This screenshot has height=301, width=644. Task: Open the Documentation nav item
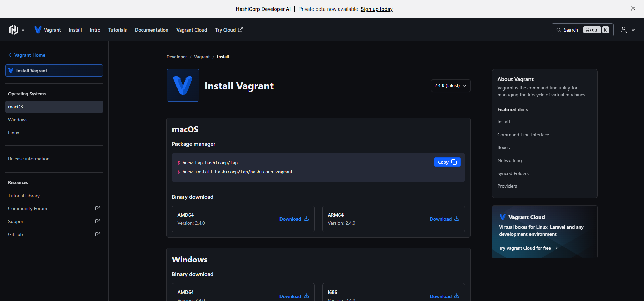click(151, 30)
